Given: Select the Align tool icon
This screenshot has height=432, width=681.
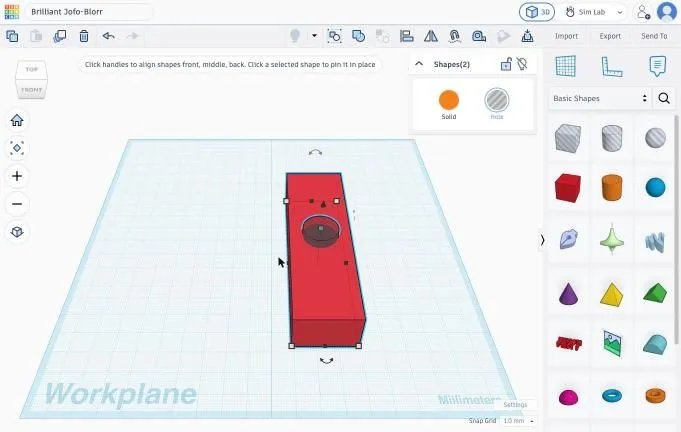Looking at the screenshot, I should point(407,36).
